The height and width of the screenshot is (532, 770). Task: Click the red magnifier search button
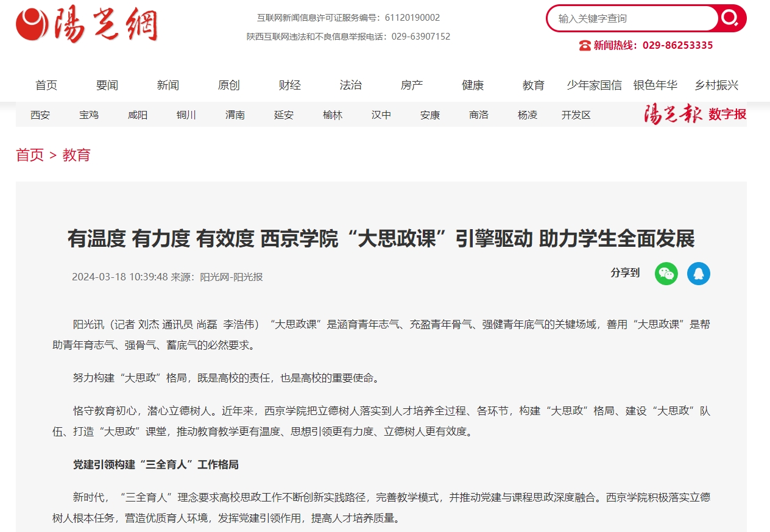coord(729,18)
